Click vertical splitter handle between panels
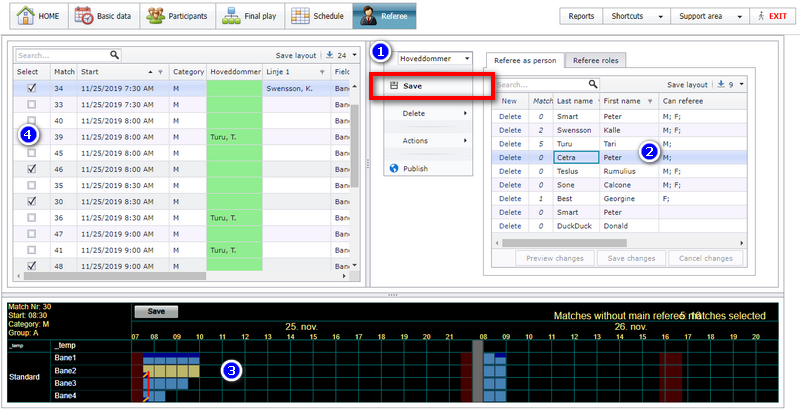This screenshot has height=409, width=800. (368, 164)
